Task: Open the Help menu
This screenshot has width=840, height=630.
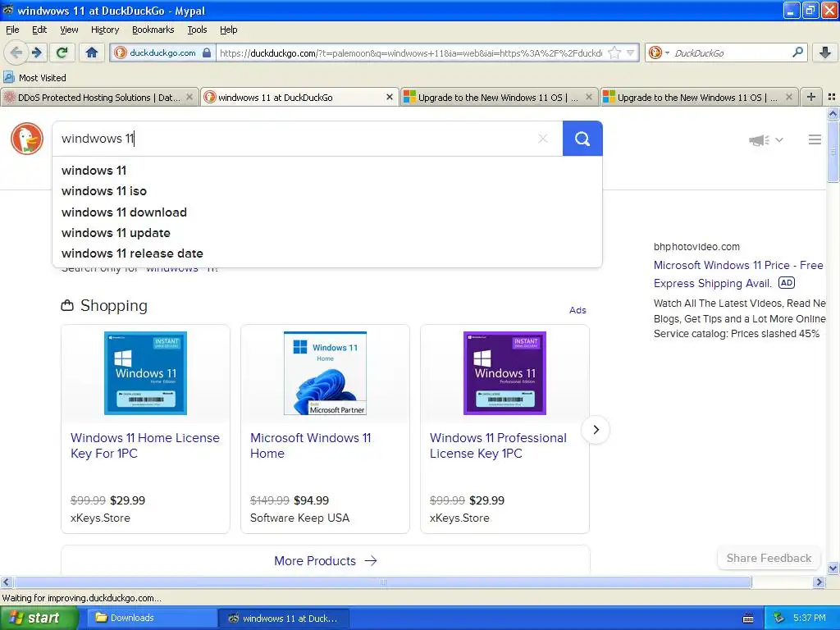Action: (228, 30)
